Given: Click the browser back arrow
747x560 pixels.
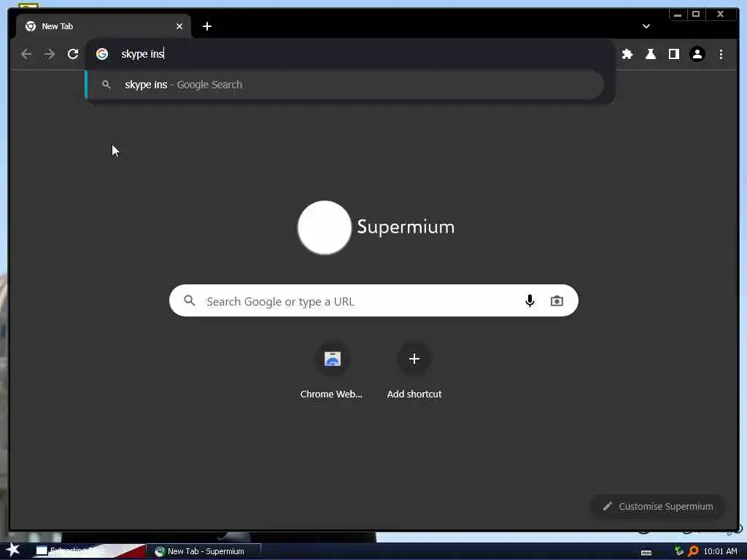Looking at the screenshot, I should [x=26, y=54].
